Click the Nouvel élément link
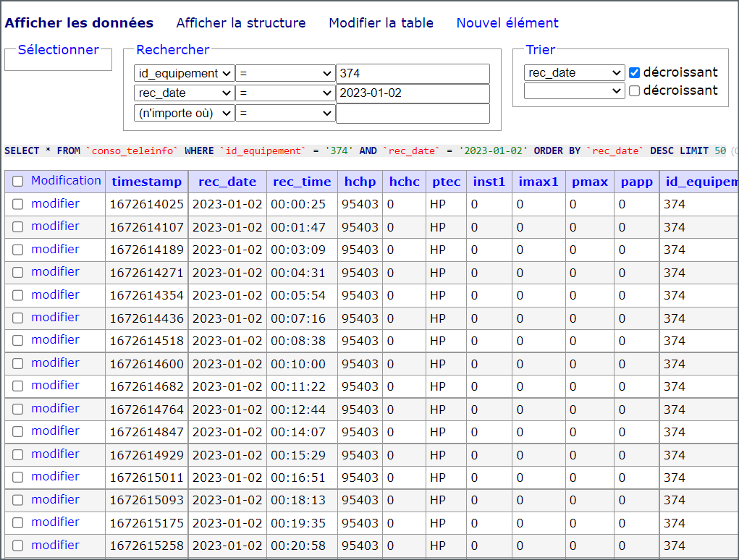739x560 pixels. pos(507,23)
